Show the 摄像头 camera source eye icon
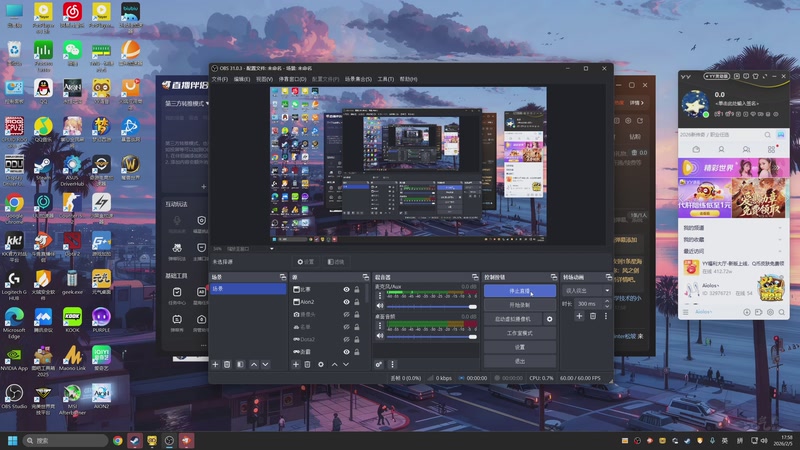Screen dimensions: 800x450 click(346, 314)
